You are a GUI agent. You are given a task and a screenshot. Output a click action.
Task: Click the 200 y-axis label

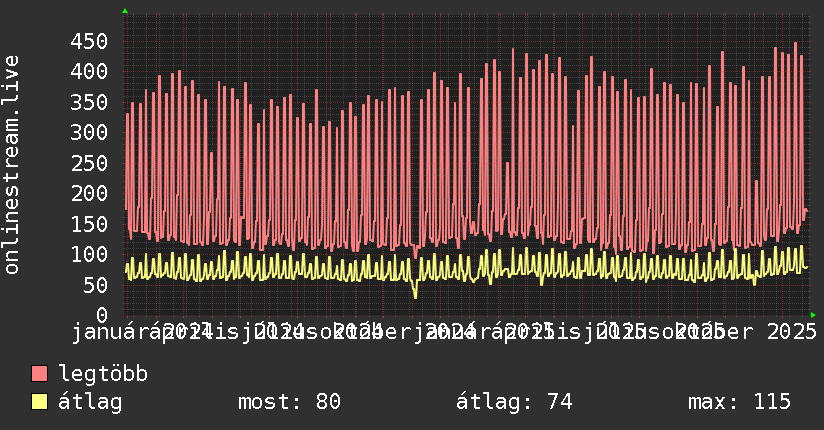[x=89, y=193]
